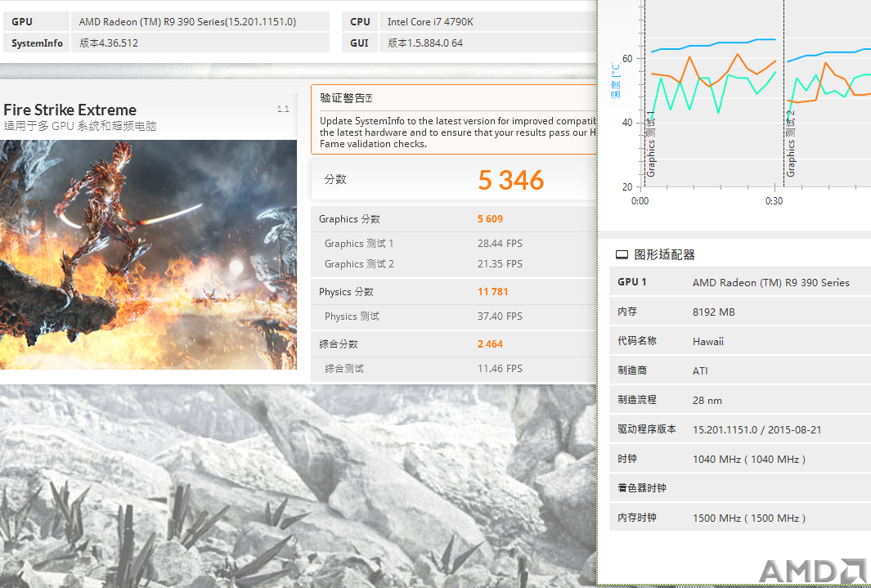Click the 分数 label
This screenshot has height=588, width=871.
(335, 179)
